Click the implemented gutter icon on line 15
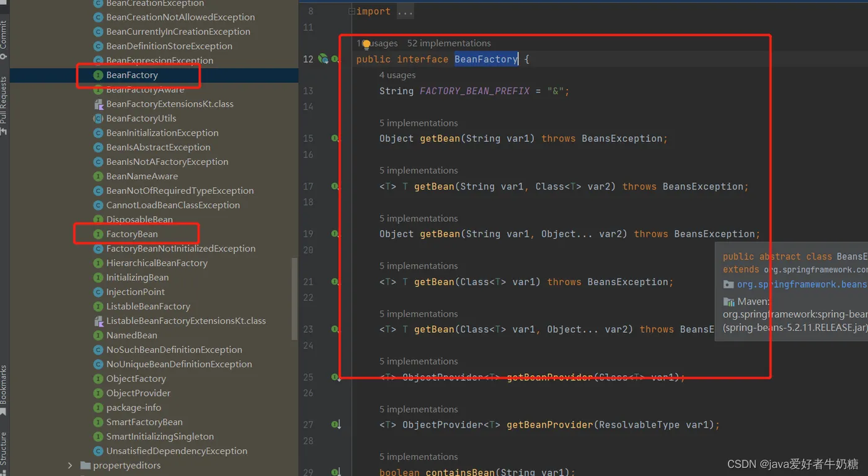Viewport: 868px width, 476px height. coord(335,139)
